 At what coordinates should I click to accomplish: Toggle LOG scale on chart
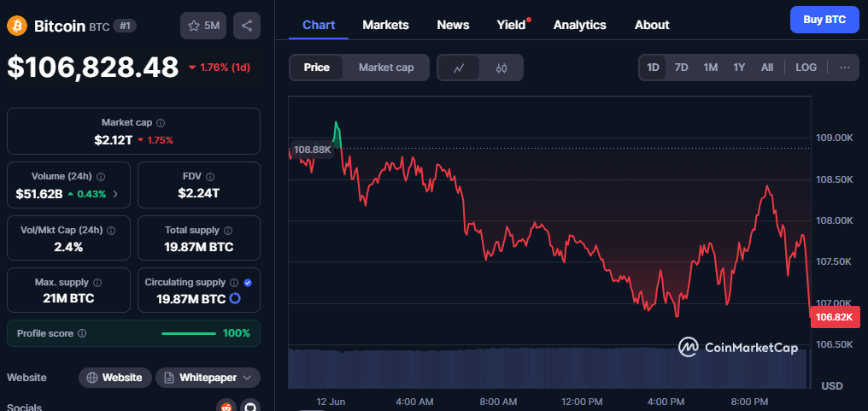point(806,68)
